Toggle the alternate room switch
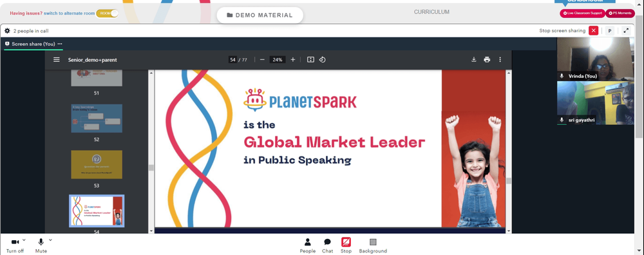The height and width of the screenshot is (255, 644). [x=107, y=14]
